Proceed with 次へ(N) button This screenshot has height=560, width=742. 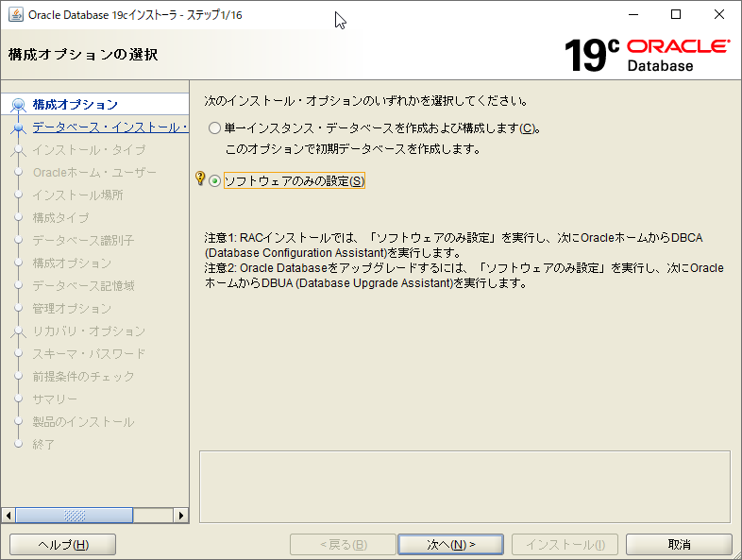point(451,545)
